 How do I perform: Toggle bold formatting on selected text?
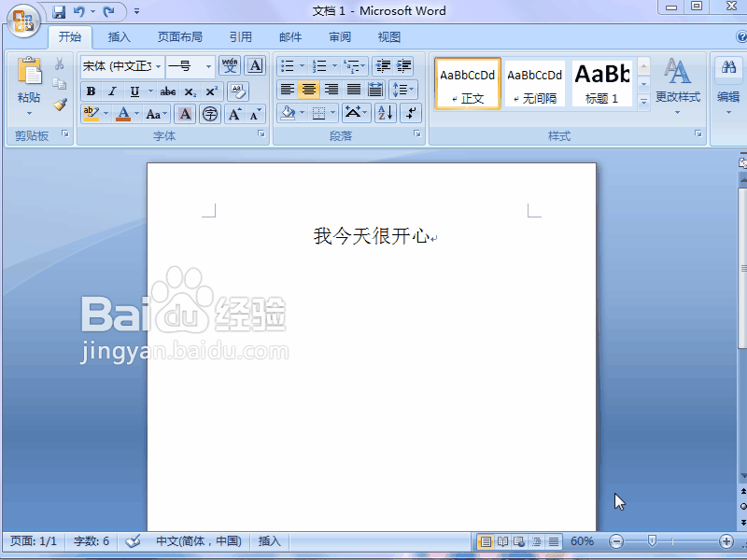pyautogui.click(x=91, y=91)
